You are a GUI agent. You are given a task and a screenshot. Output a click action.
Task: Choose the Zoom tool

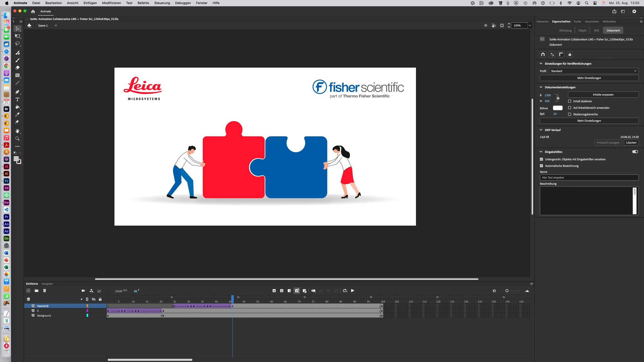point(18,138)
